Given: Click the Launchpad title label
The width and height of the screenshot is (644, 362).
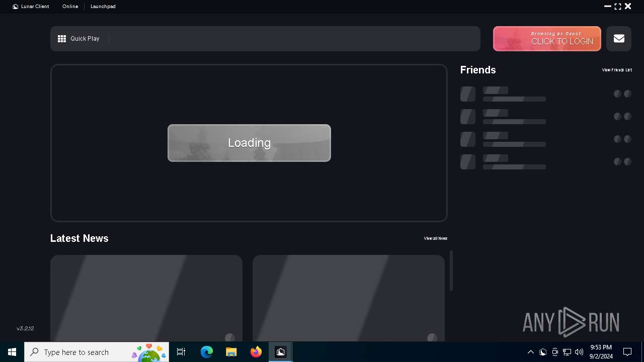Looking at the screenshot, I should pyautogui.click(x=103, y=7).
